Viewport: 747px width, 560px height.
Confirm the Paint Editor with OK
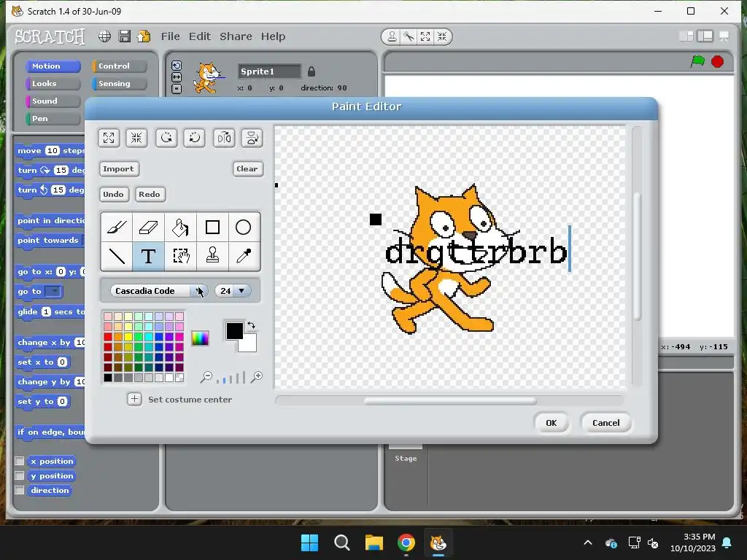point(551,423)
